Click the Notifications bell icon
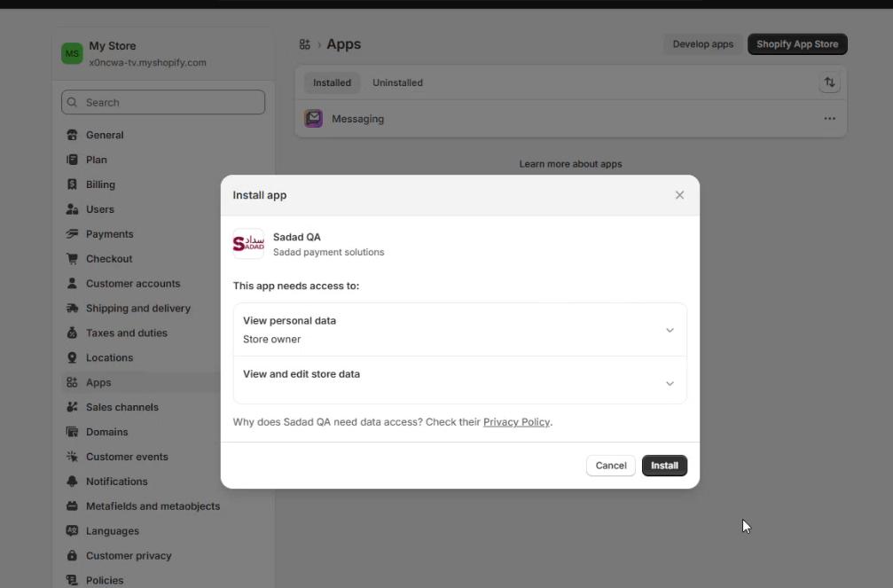 tap(73, 482)
